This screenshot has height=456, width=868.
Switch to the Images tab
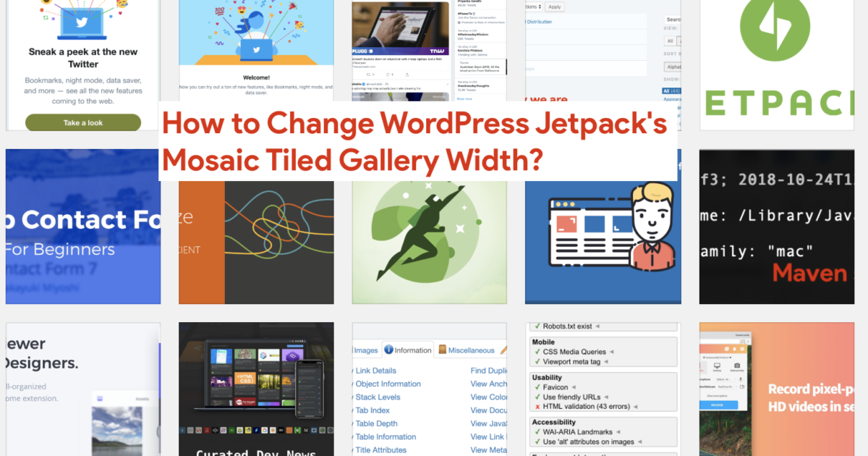(x=365, y=350)
